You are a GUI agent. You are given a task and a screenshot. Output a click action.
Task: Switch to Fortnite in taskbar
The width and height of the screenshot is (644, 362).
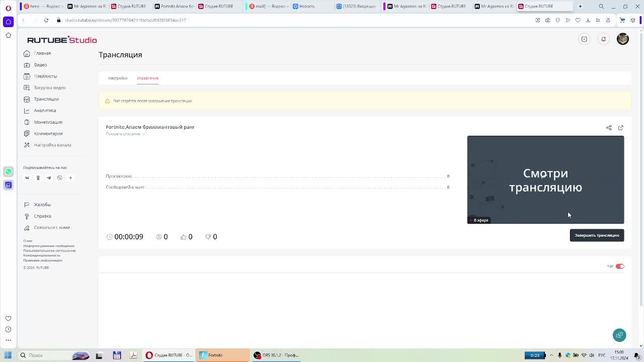(223, 355)
